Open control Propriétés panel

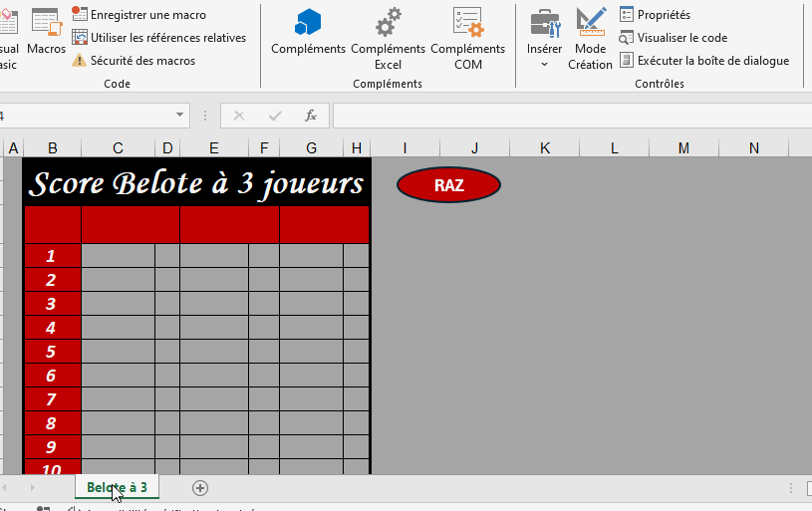pos(663,15)
